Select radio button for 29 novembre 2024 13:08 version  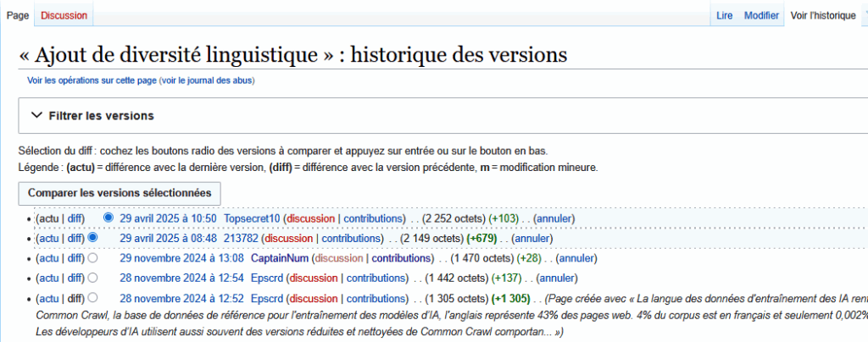tap(93, 257)
